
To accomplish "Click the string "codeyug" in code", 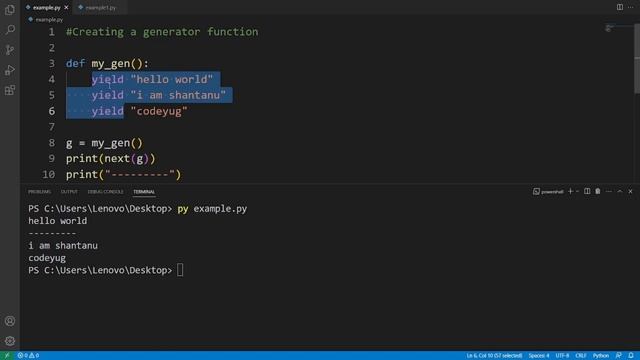I will (x=159, y=111).
